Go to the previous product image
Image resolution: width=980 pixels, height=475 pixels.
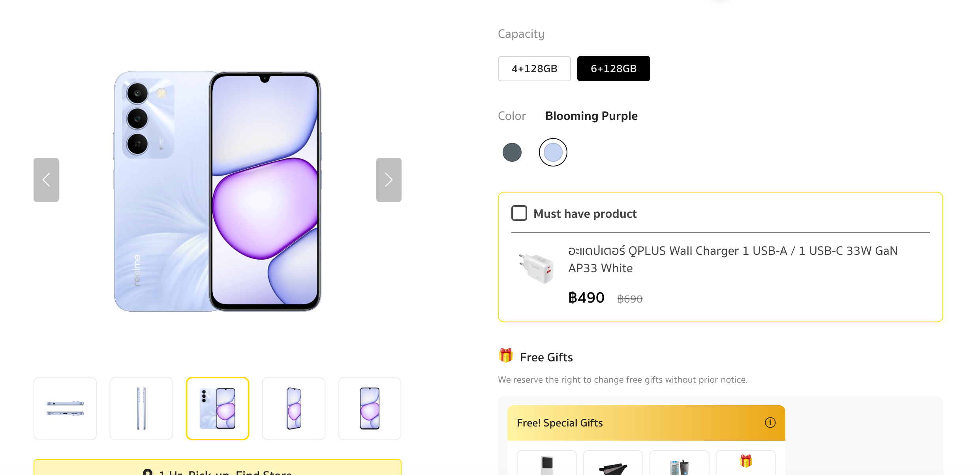[x=46, y=180]
